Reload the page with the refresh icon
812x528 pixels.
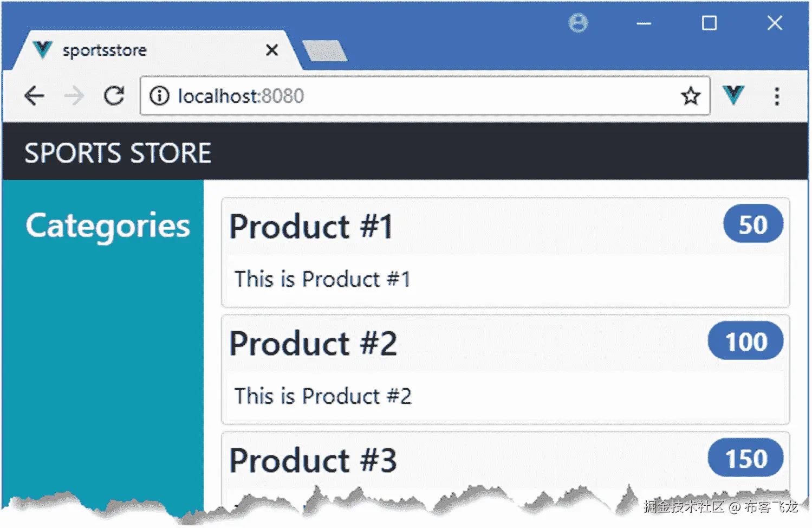coord(114,96)
